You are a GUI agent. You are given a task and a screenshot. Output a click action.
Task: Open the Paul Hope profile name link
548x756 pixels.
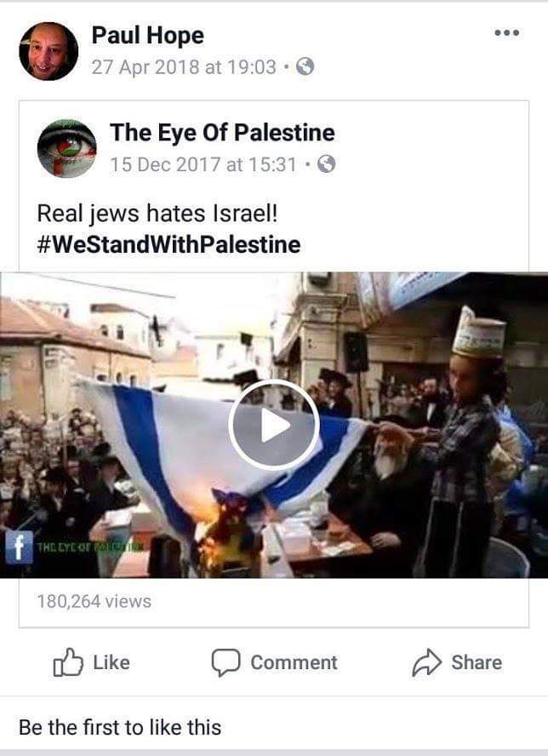(147, 35)
